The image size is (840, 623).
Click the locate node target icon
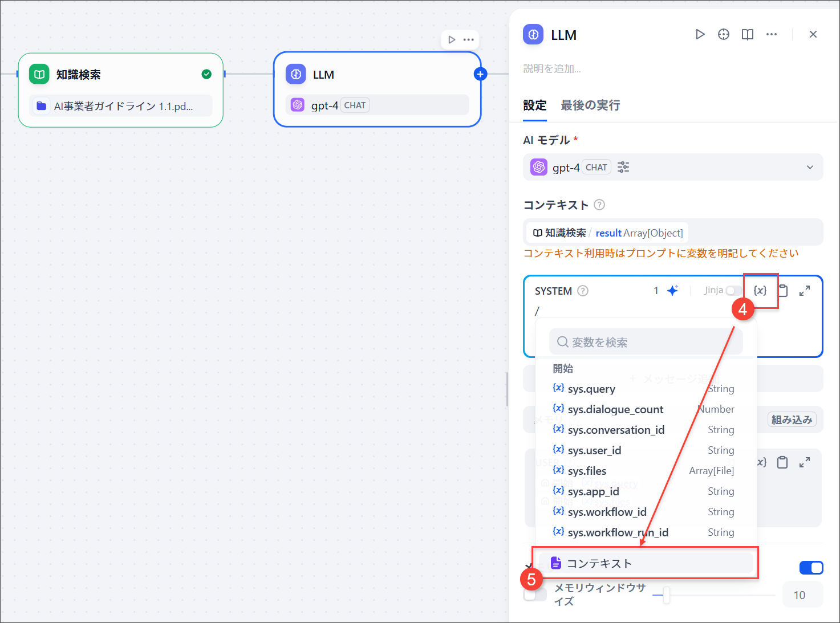724,35
